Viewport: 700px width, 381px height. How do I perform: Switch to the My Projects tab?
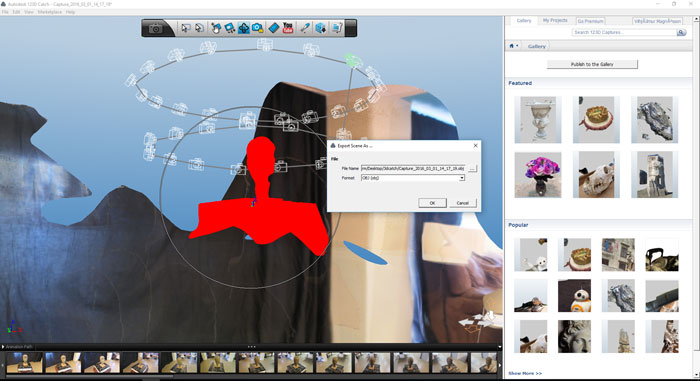coord(555,21)
